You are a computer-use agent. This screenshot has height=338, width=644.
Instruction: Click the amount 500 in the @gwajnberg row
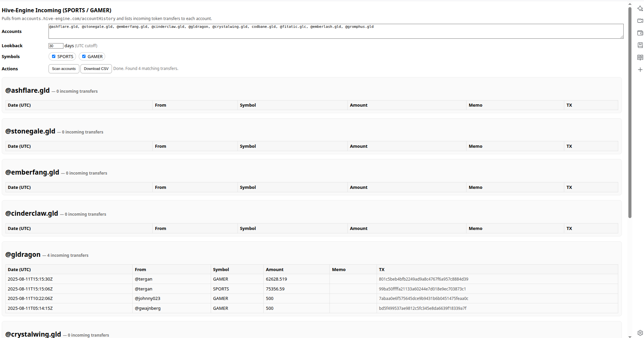tap(270, 308)
